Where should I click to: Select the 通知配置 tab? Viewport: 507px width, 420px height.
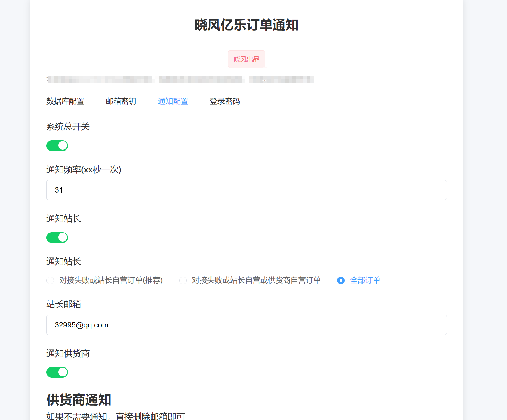[173, 101]
